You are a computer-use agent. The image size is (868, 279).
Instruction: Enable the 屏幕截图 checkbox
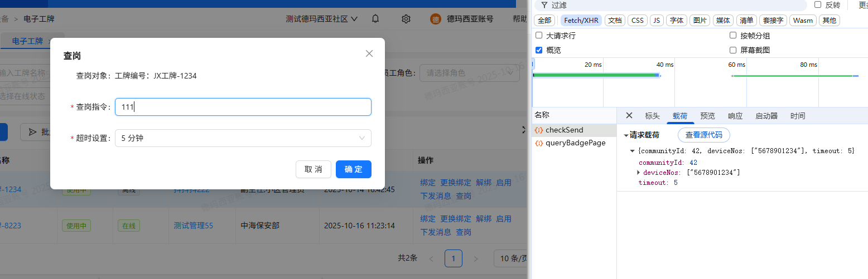[x=733, y=50]
